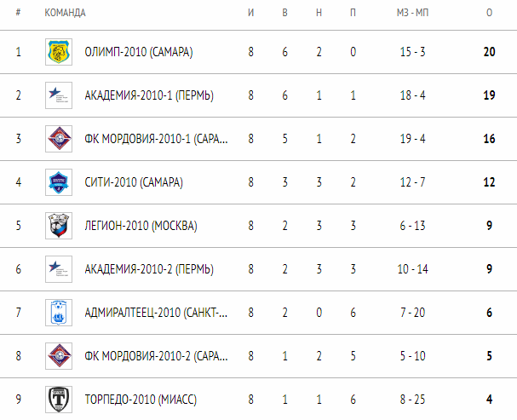Viewport: 517px width, 420px height.
Task: Open ОЛИМП-2010 (САМАРА) team page
Action: tap(139, 52)
